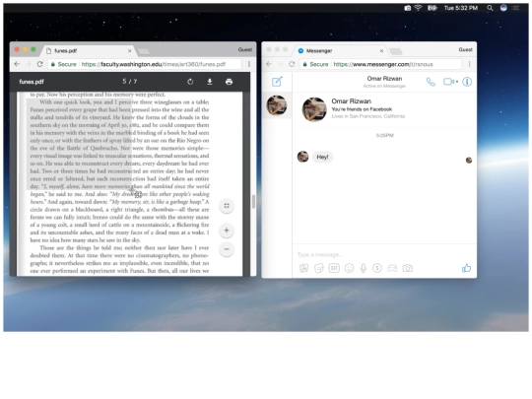Reload the funes.pdf page
The height and width of the screenshot is (399, 532).
(x=39, y=64)
